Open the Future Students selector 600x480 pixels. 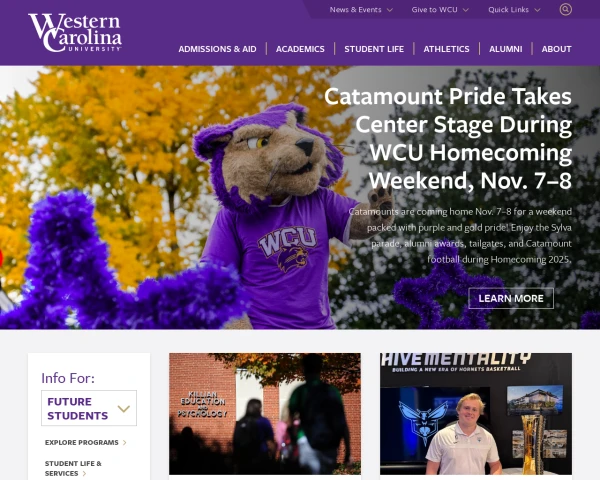(89, 408)
